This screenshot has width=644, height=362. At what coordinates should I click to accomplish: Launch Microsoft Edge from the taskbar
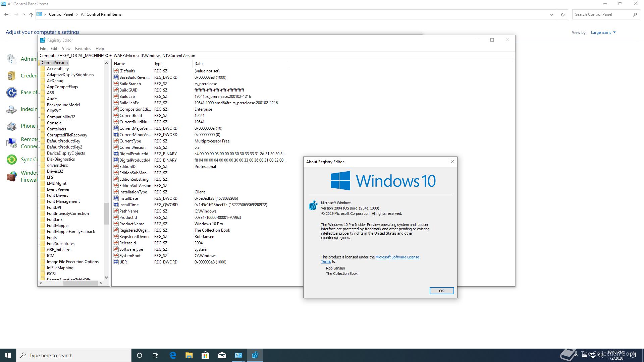173,355
